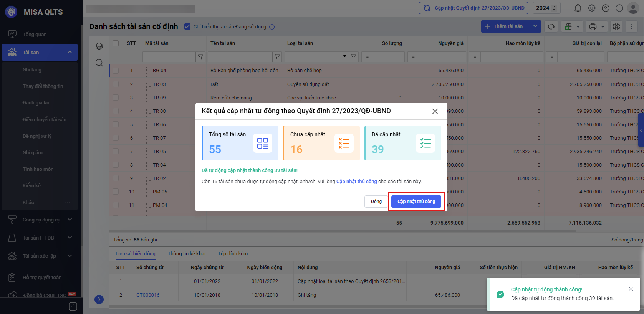This screenshot has height=314, width=644.
Task: Click the Tên tài sản filter input field
Action: [240, 57]
